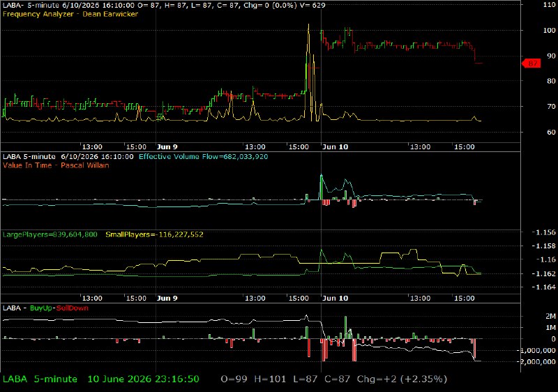The height and width of the screenshot is (392, 558).
Task: Click the 'Effective Volume Flow=682,033,920' readout
Action: pyautogui.click(x=203, y=157)
